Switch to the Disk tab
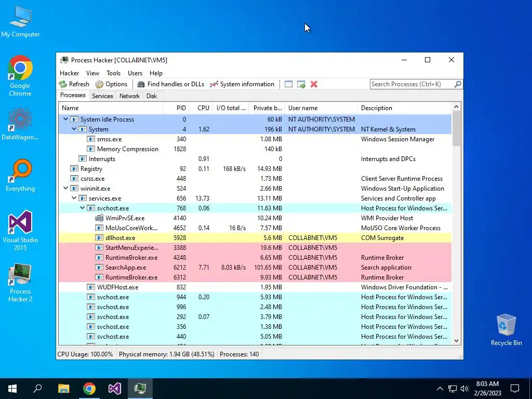The image size is (532, 399). (x=152, y=96)
